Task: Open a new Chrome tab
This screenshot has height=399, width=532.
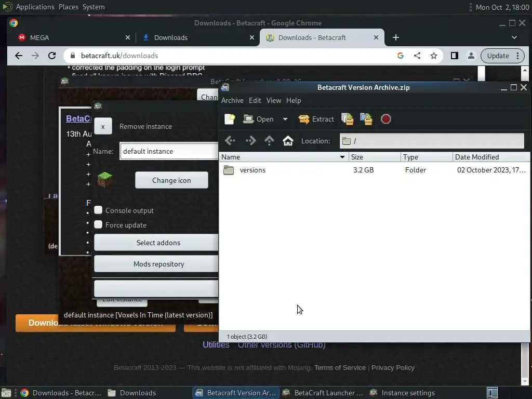Action: (x=395, y=37)
